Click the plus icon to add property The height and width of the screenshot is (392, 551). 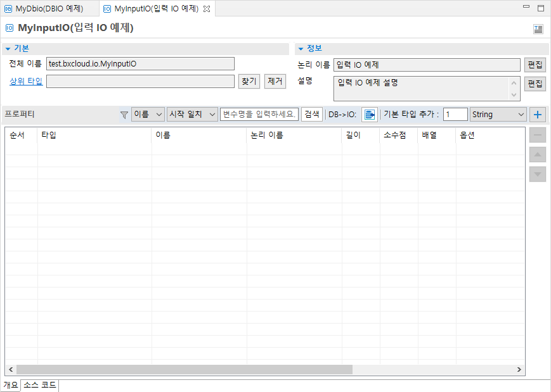538,115
